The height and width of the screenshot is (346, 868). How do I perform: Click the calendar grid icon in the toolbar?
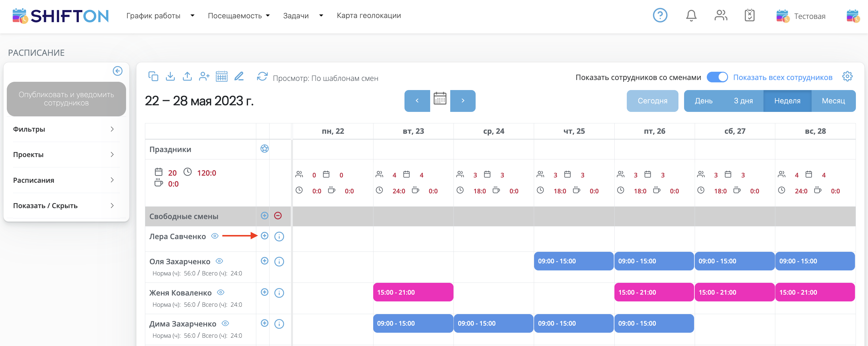coord(222,76)
